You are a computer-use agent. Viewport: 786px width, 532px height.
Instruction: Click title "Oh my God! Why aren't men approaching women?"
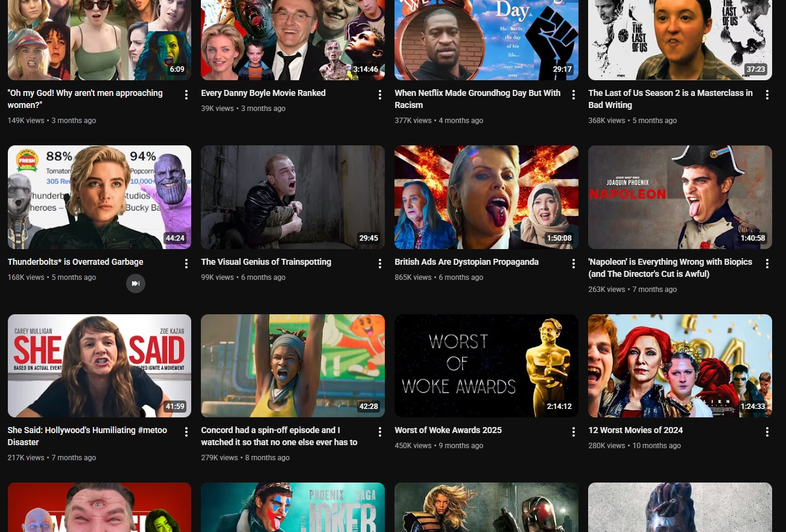click(x=85, y=99)
